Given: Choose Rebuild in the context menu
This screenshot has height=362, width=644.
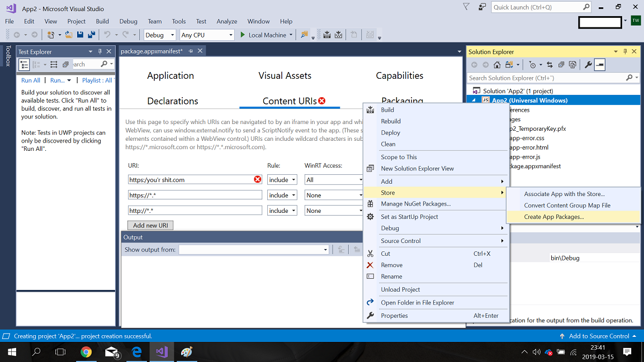Looking at the screenshot, I should (x=391, y=121).
